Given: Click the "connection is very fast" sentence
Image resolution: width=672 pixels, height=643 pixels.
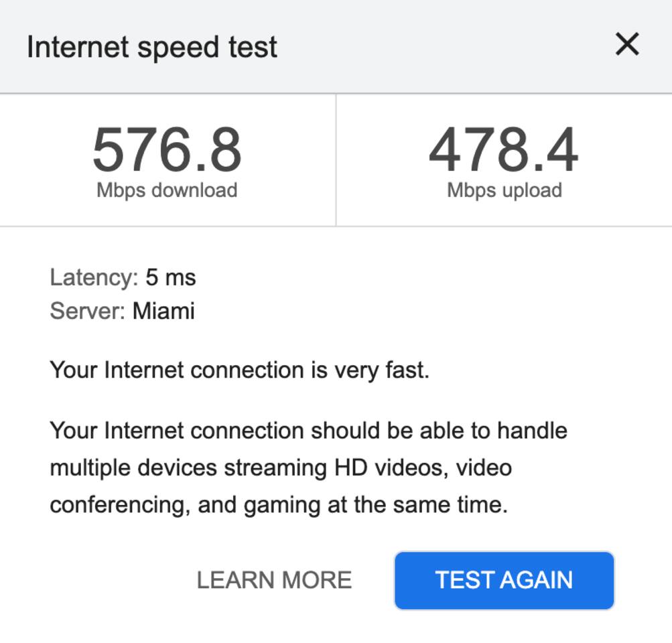Looking at the screenshot, I should point(239,370).
